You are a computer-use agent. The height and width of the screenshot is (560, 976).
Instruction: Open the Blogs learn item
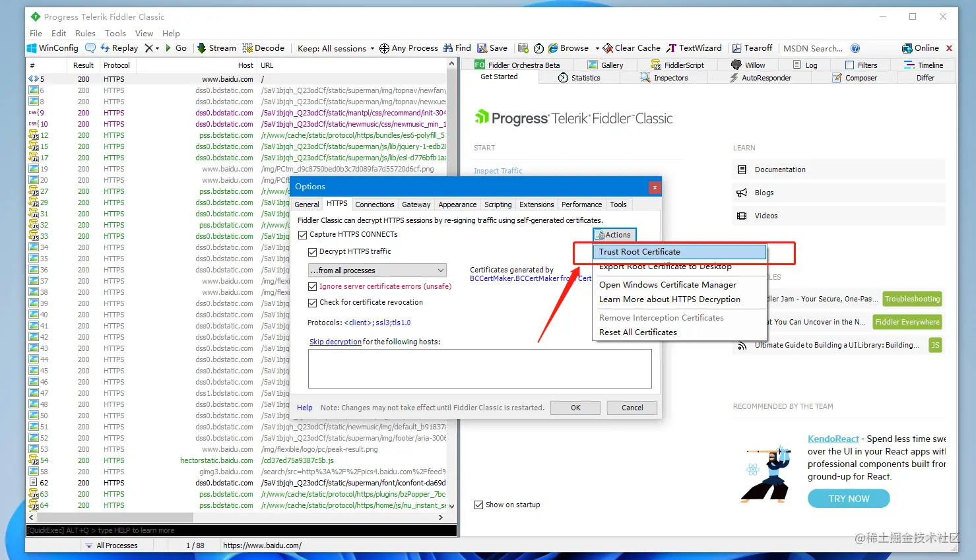(839, 193)
